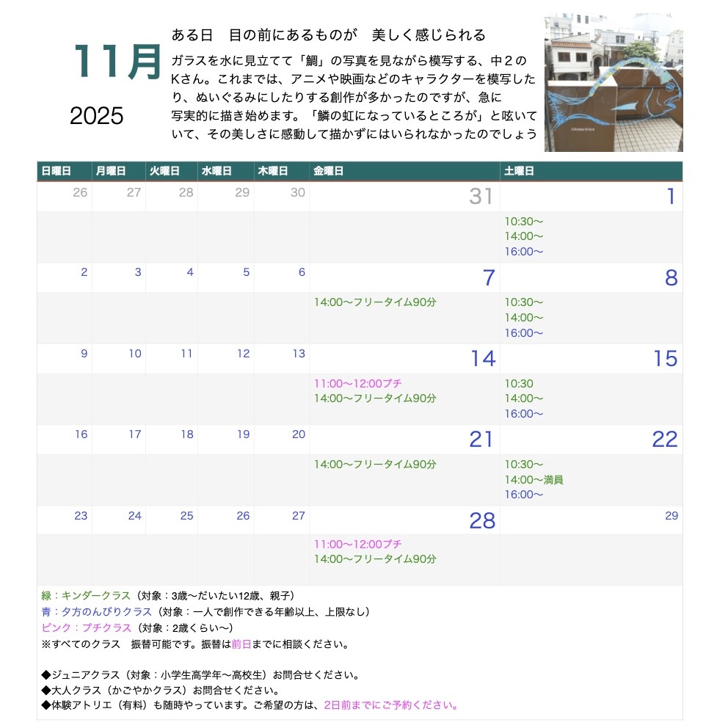Click the blue "青：夕方のんびりクラス" legend label
This screenshot has height=728, width=728.
tap(97, 611)
